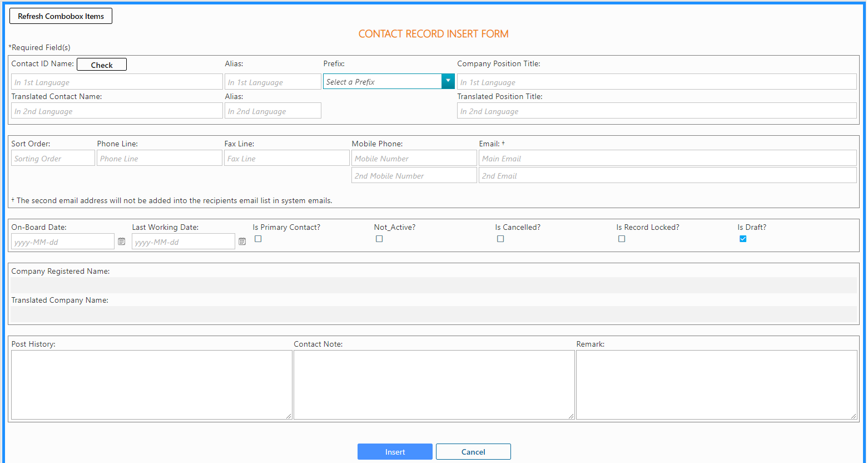Click Check next to Contact ID Name

click(x=102, y=65)
